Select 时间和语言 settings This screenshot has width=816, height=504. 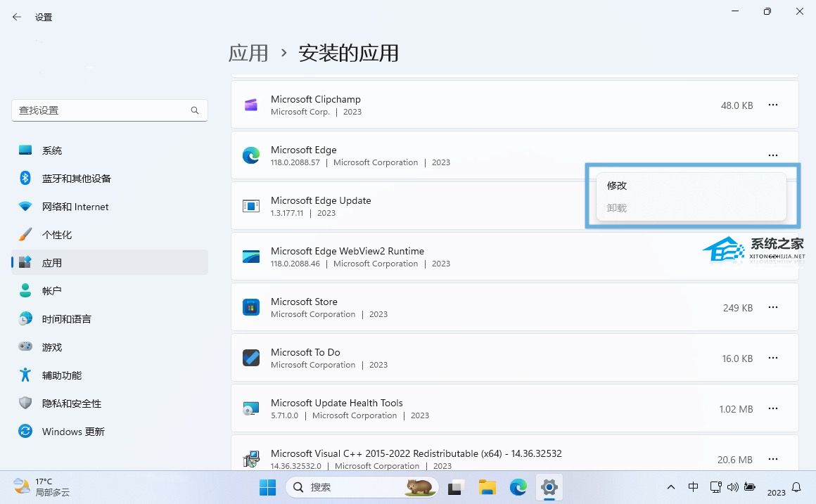66,318
